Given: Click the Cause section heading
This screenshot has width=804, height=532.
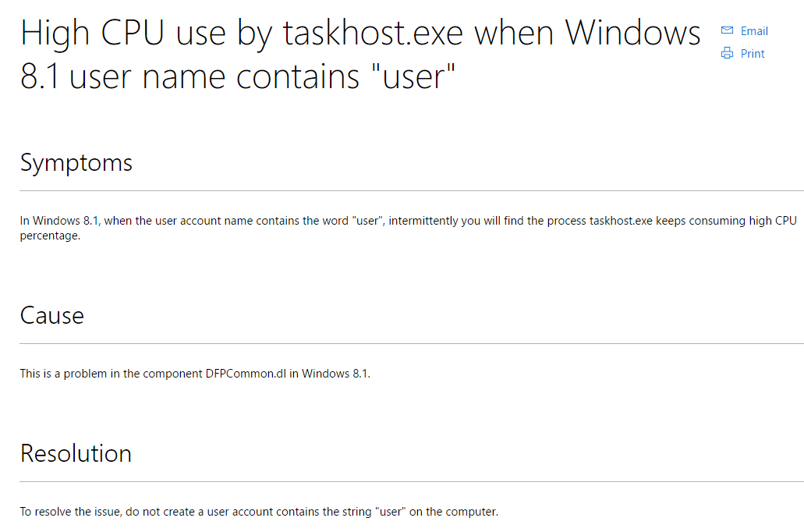Looking at the screenshot, I should coord(51,315).
